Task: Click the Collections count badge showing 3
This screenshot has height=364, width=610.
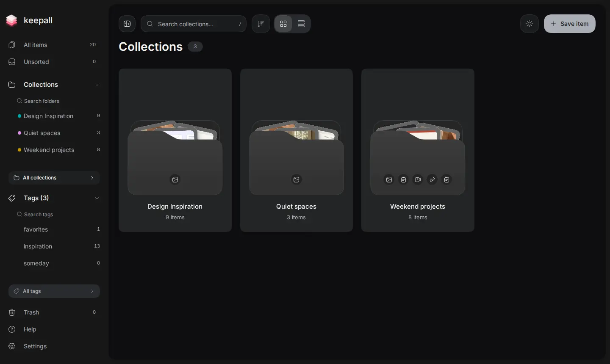Action: pos(195,47)
